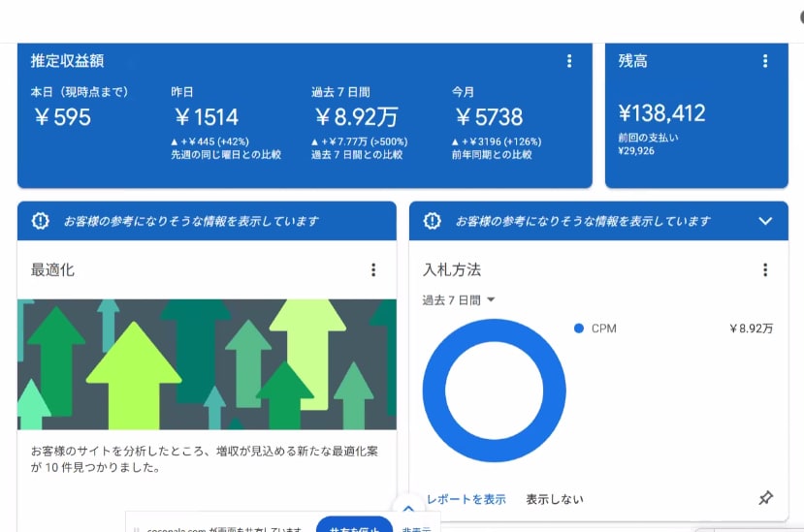This screenshot has width=804, height=532.
Task: Click the info icon above 入札方法 card
Action: click(433, 221)
